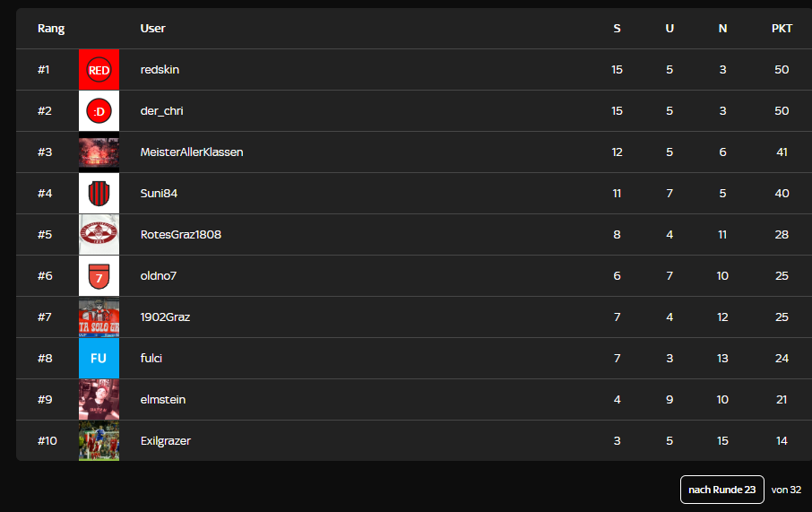Open the 'nach Runde 23' round selector
The height and width of the screenshot is (512, 812).
721,490
